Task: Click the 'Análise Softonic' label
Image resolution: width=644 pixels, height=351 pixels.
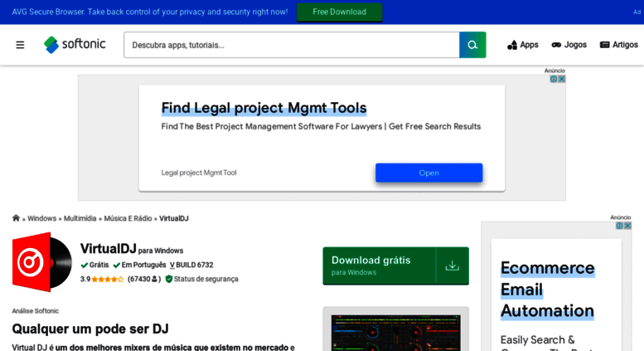Action: coord(36,311)
